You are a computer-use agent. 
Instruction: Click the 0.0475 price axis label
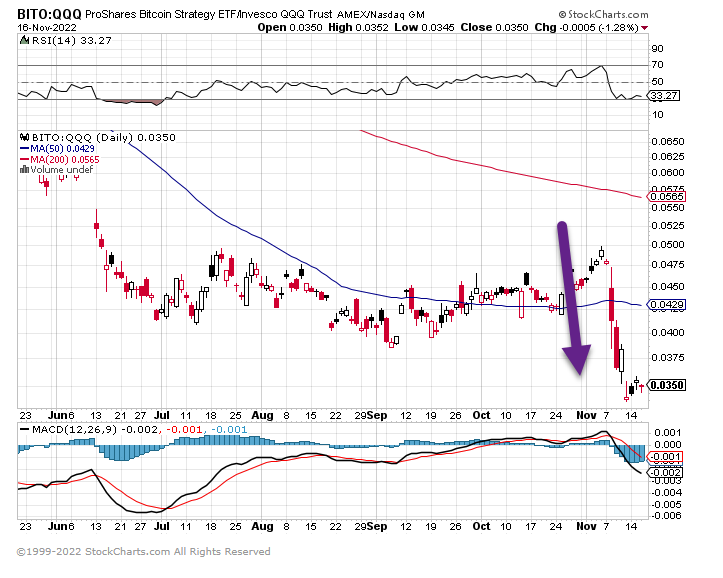(668, 265)
